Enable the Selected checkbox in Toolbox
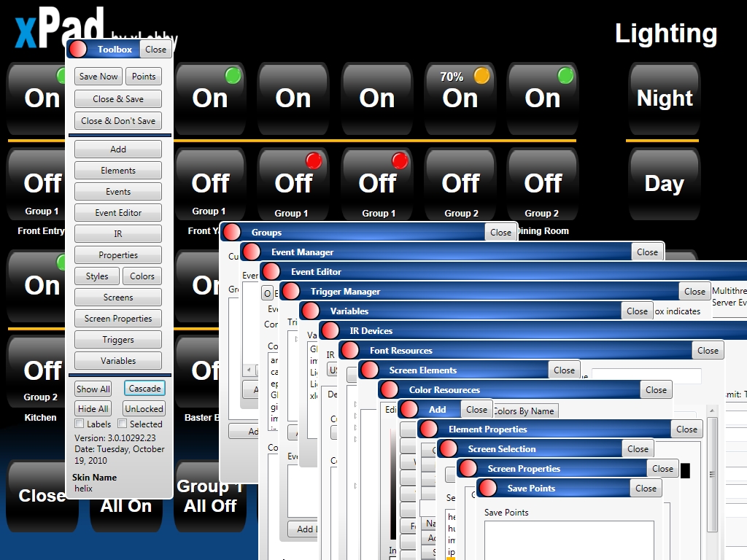 point(123,424)
